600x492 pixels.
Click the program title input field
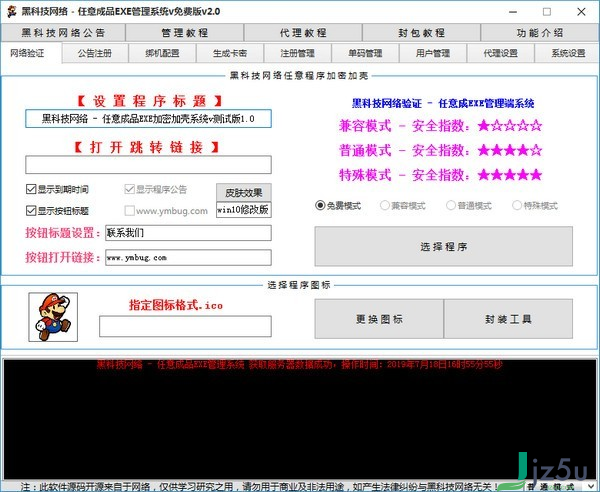tap(148, 119)
